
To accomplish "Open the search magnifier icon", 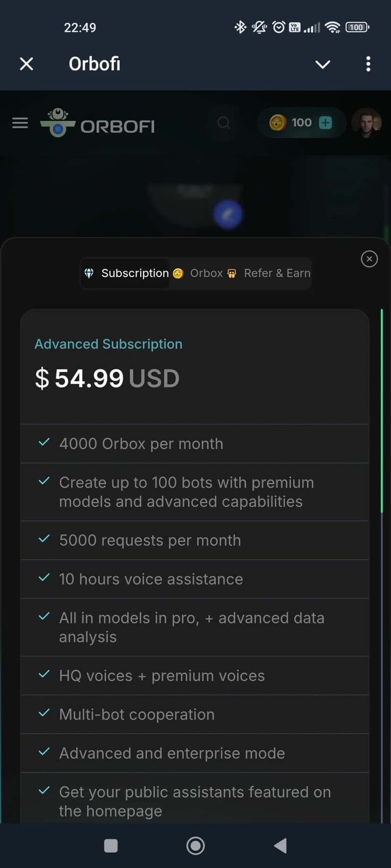I will tap(224, 123).
